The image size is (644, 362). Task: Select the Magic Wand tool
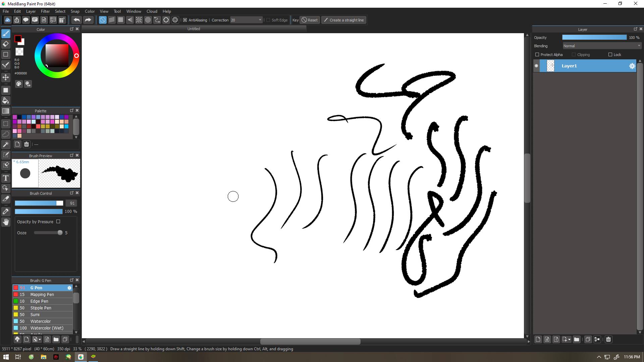pos(6,144)
